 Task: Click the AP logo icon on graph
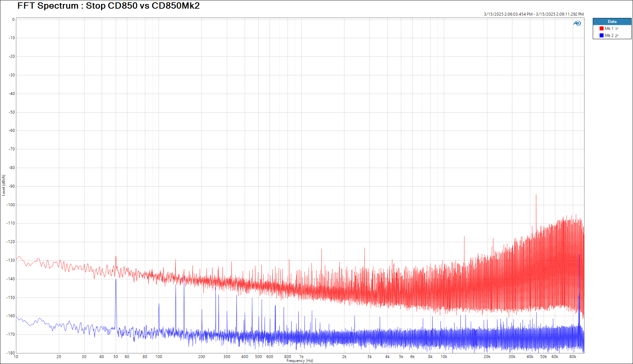click(577, 23)
